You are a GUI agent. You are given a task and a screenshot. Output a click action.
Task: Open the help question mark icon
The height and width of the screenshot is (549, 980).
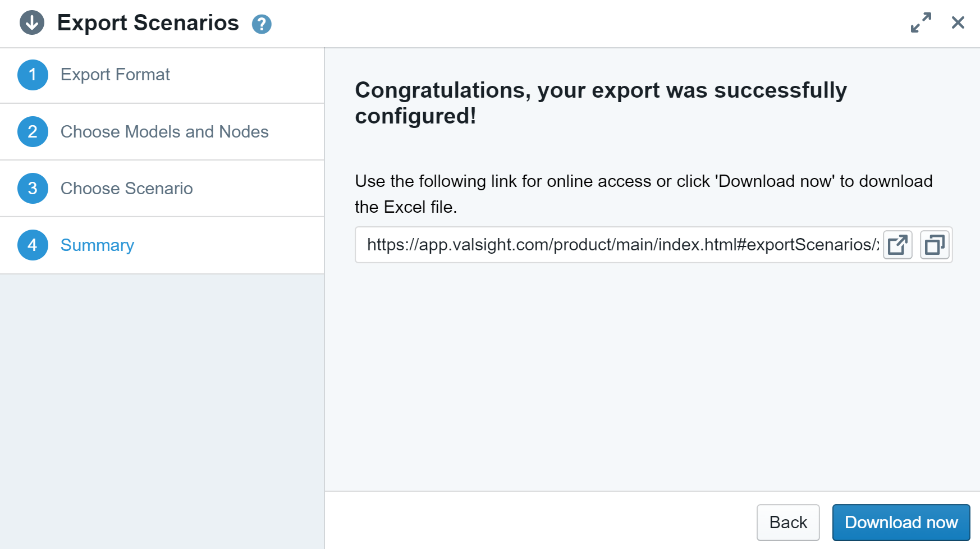coord(262,24)
